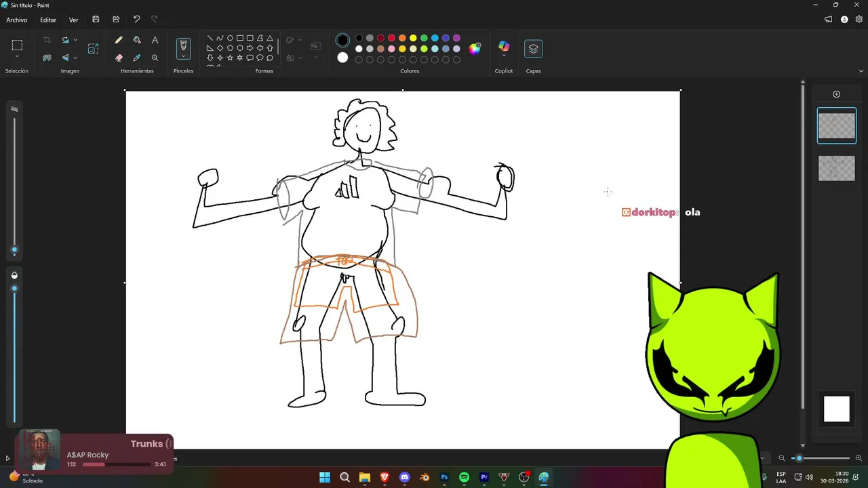868x488 pixels.
Task: Open the Archivo menu
Action: 17,20
